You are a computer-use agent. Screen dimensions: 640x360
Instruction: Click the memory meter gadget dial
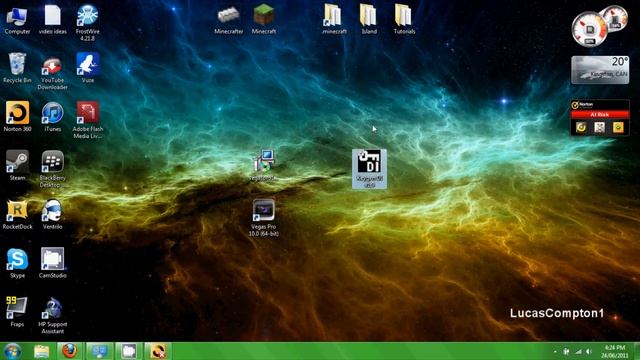click(x=616, y=18)
